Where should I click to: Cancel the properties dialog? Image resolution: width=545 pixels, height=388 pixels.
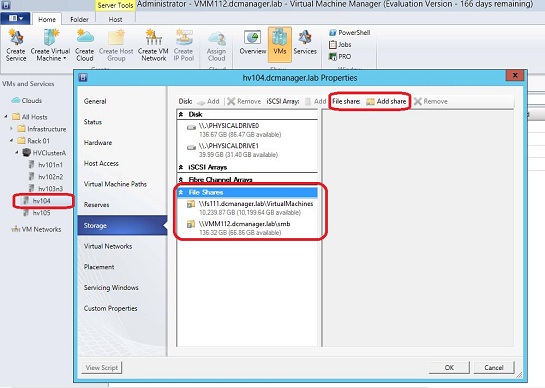point(494,367)
